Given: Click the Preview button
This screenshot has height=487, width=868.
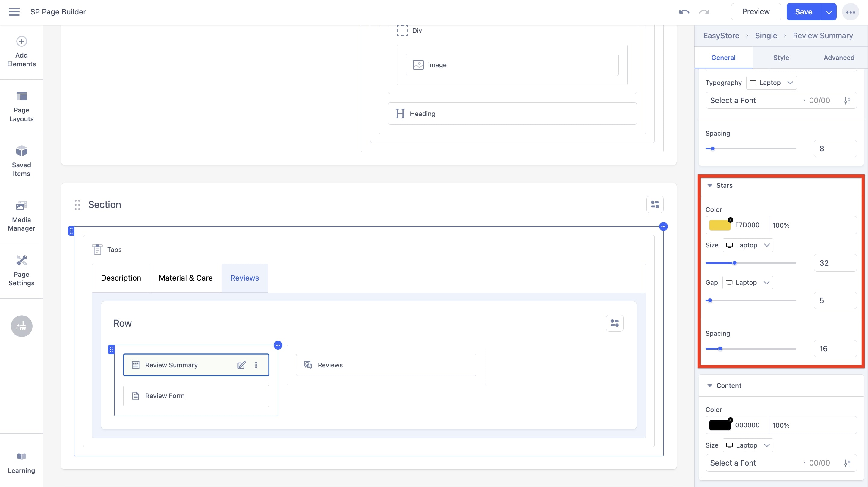Looking at the screenshot, I should point(756,12).
